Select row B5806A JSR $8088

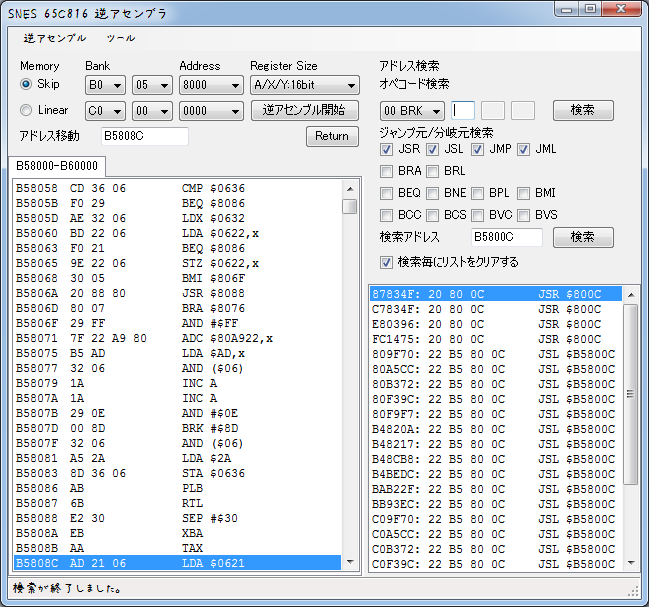178,293
